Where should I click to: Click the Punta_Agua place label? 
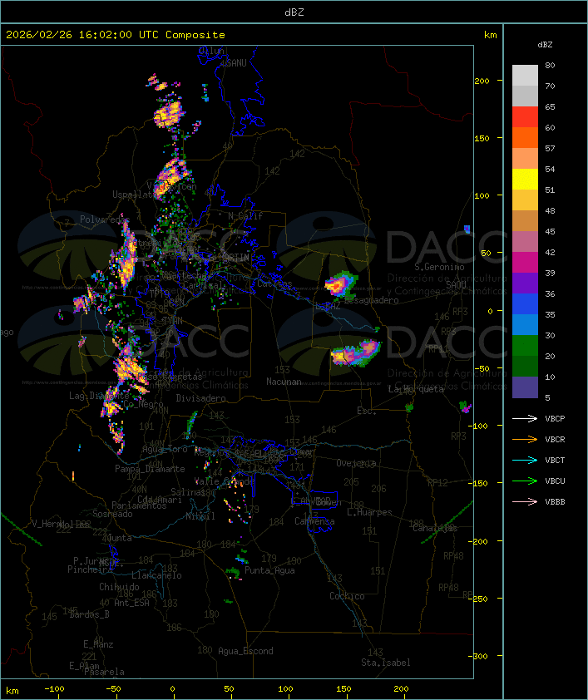tap(269, 570)
